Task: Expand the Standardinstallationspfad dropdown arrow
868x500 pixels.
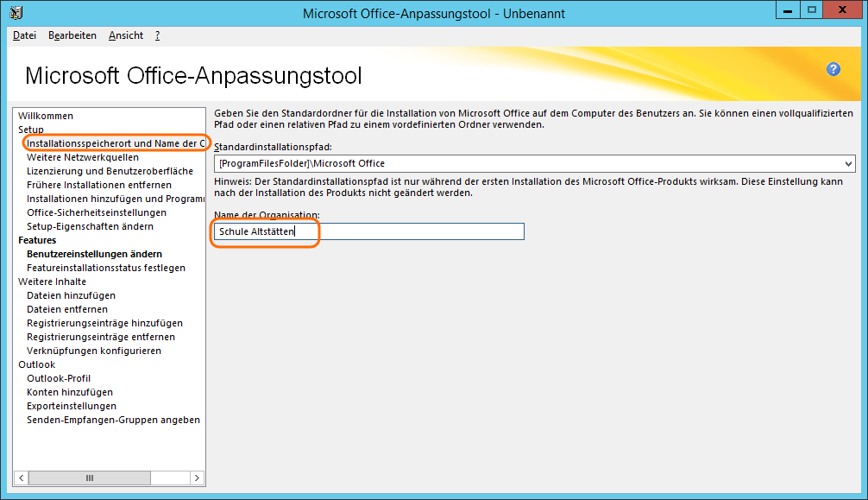Action: click(x=848, y=163)
